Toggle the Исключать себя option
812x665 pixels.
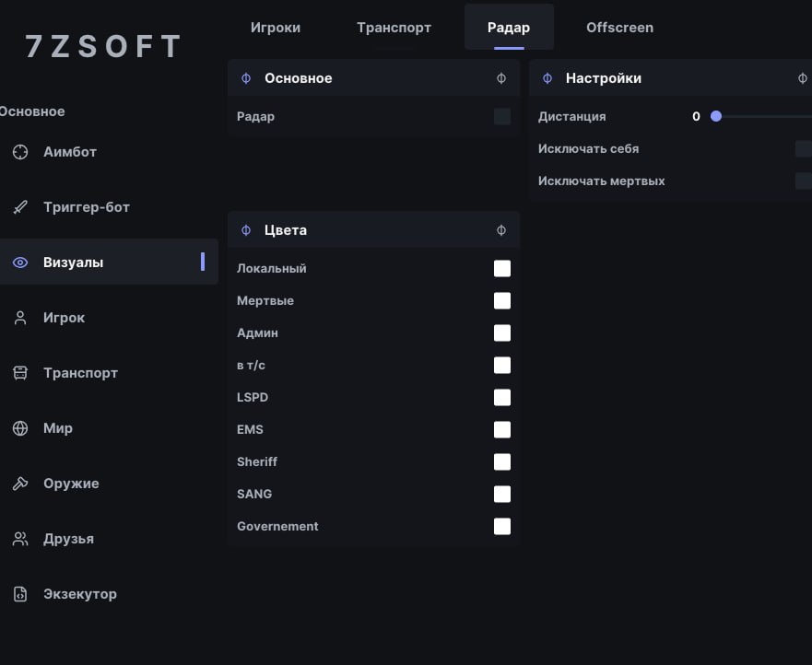click(x=804, y=148)
